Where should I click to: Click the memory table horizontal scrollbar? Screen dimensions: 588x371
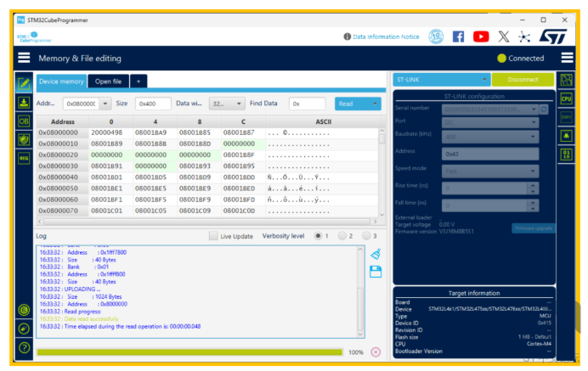click(207, 222)
